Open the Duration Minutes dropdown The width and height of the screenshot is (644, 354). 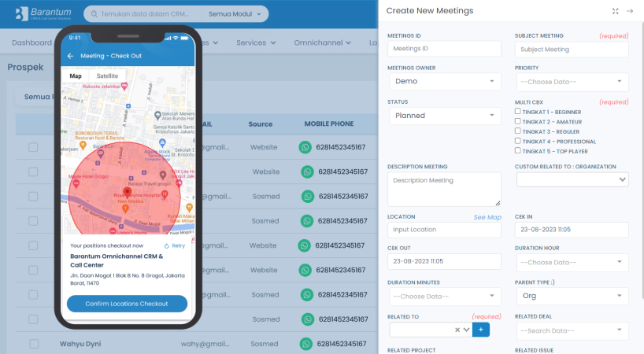[x=445, y=297]
